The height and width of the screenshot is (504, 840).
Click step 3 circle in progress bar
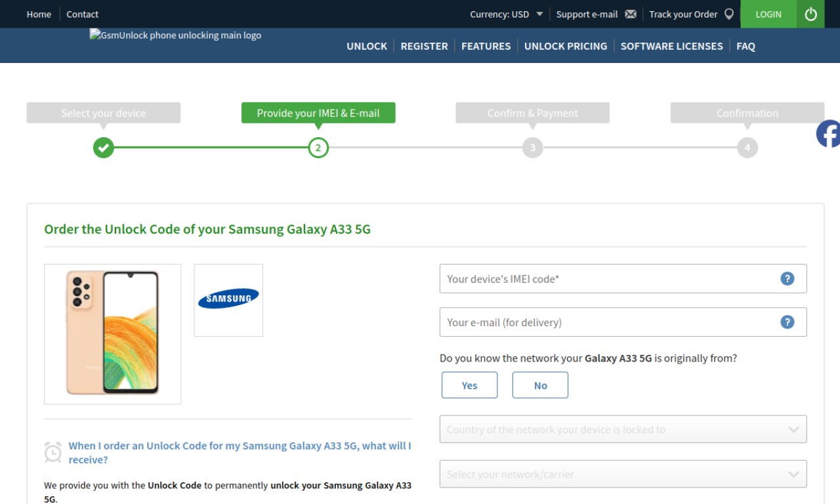pyautogui.click(x=533, y=148)
